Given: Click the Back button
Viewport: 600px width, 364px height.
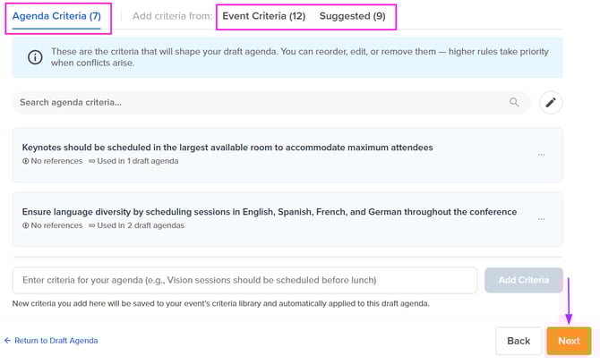Looking at the screenshot, I should (x=519, y=341).
